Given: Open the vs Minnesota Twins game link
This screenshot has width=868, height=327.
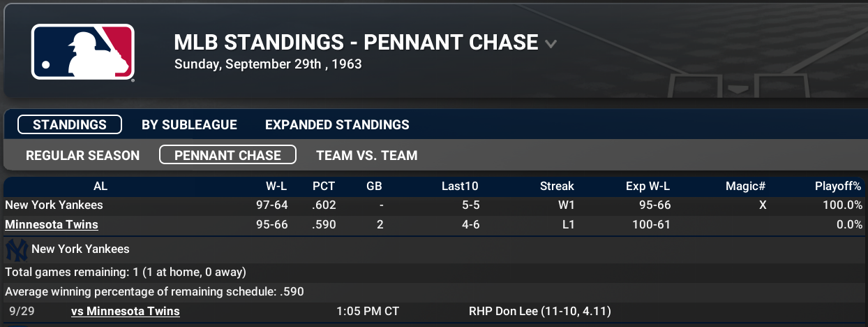Looking at the screenshot, I should (126, 311).
